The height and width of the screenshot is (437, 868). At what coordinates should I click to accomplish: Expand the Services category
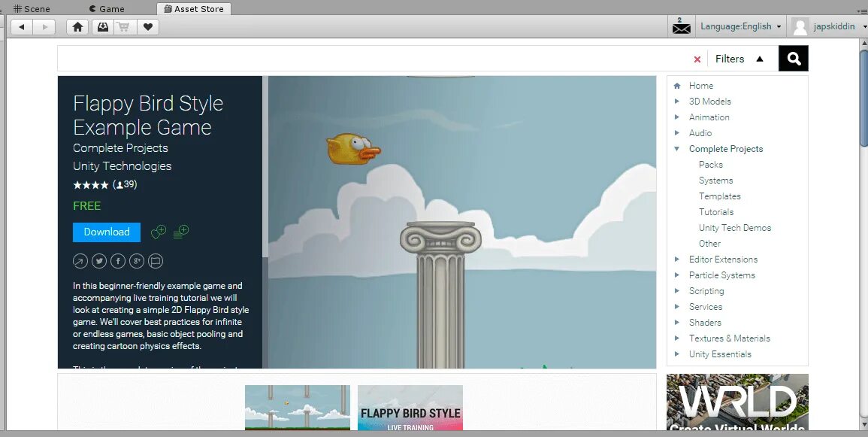(677, 306)
